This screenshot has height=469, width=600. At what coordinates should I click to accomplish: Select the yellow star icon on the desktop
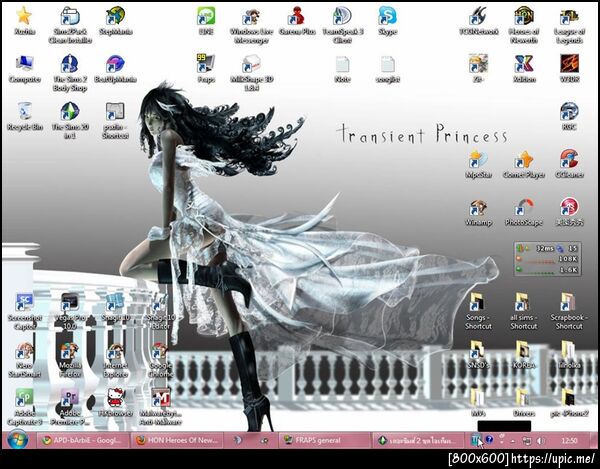coord(25,21)
